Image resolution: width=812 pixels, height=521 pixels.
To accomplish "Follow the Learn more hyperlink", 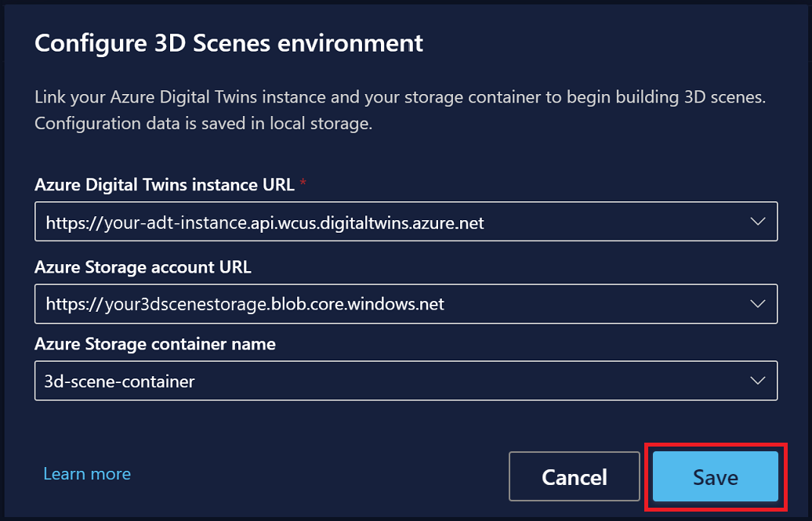I will pos(86,473).
